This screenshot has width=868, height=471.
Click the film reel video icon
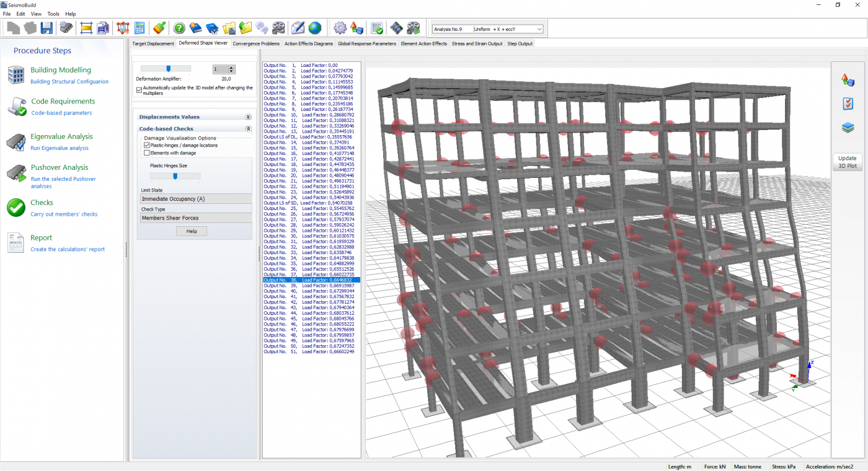[x=279, y=28]
